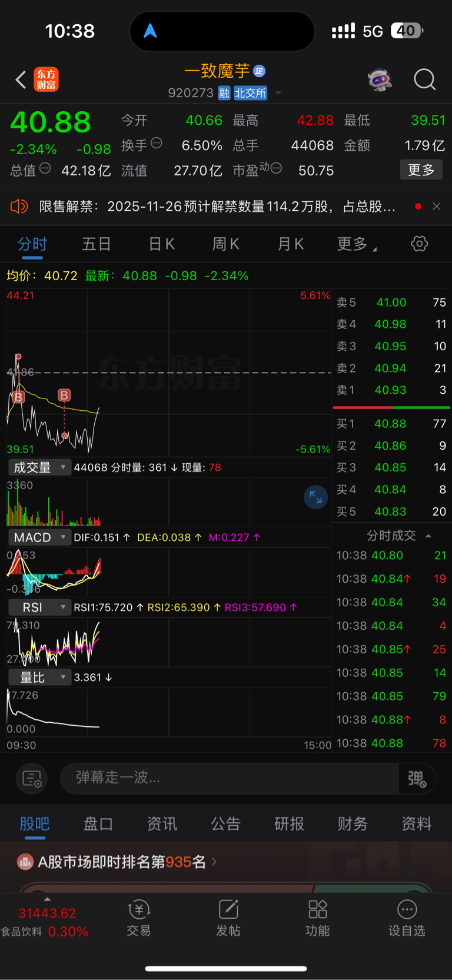Open 更多 quote details button
452x980 pixels.
[x=421, y=170]
